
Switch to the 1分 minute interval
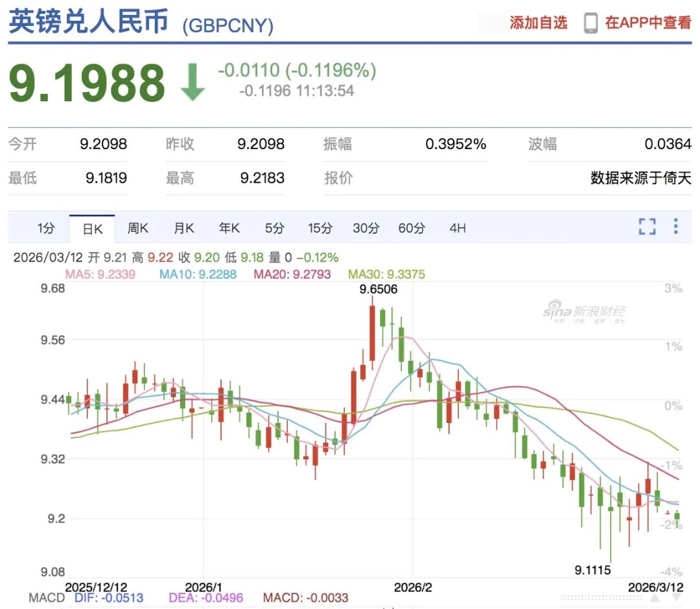(45, 228)
